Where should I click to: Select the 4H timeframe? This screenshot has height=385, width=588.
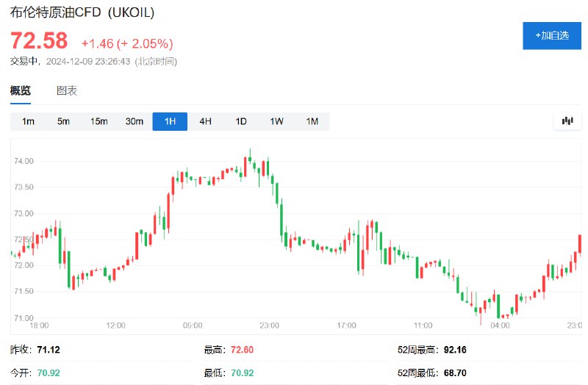pos(205,121)
